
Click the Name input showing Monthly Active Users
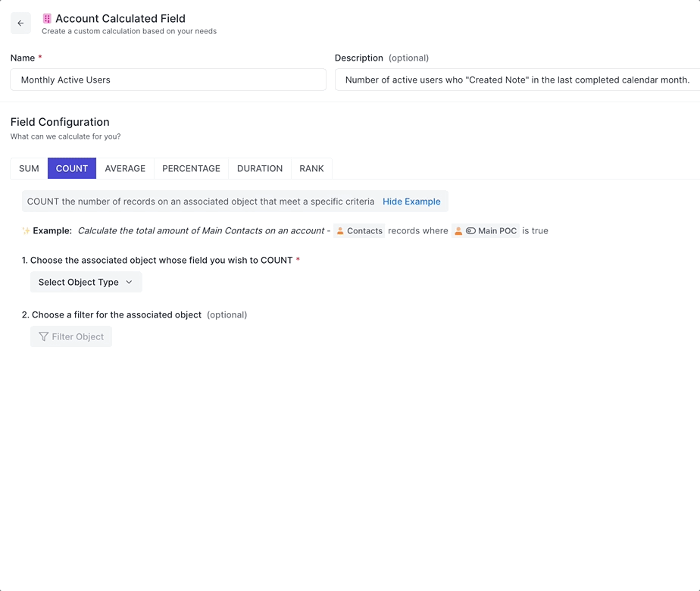[167, 80]
